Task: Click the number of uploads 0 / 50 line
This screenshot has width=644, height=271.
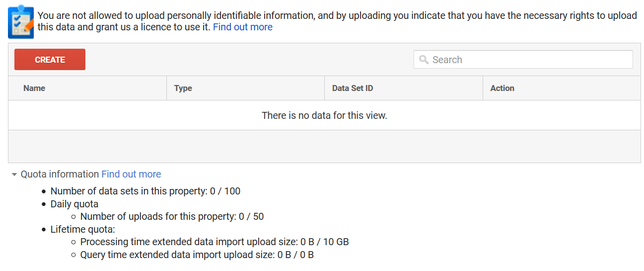Action: (172, 216)
